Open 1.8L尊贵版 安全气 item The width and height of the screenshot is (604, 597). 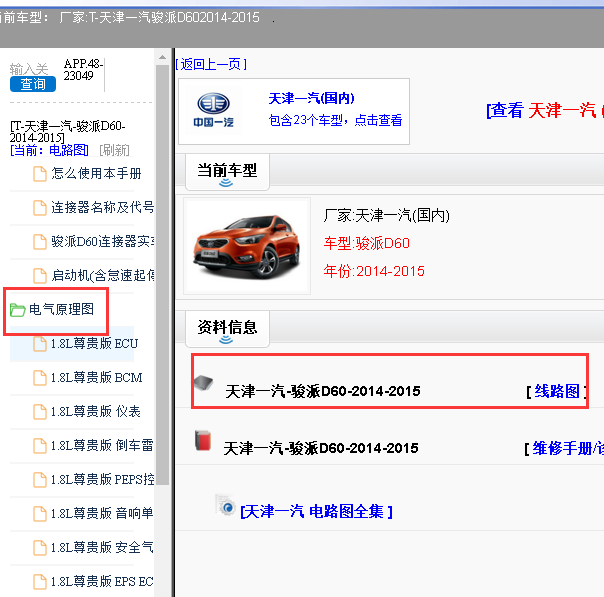pyautogui.click(x=102, y=547)
